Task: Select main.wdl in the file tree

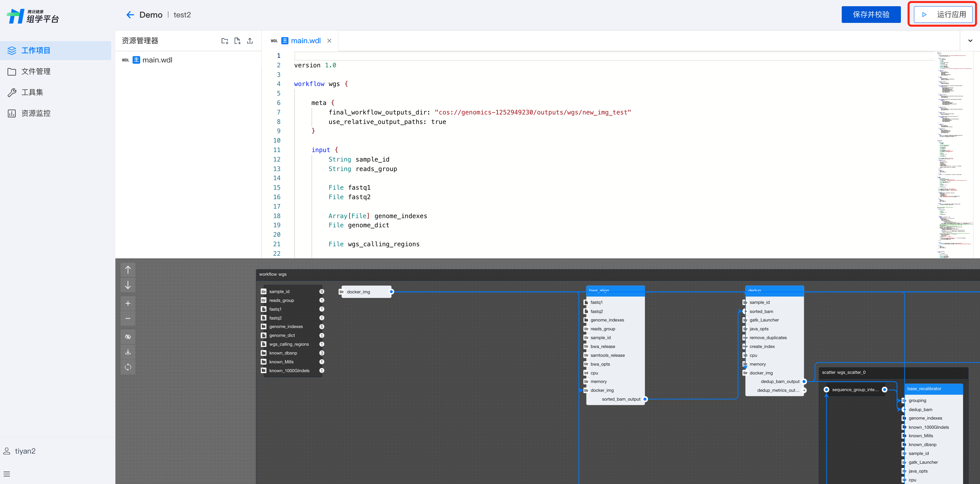Action: [157, 60]
